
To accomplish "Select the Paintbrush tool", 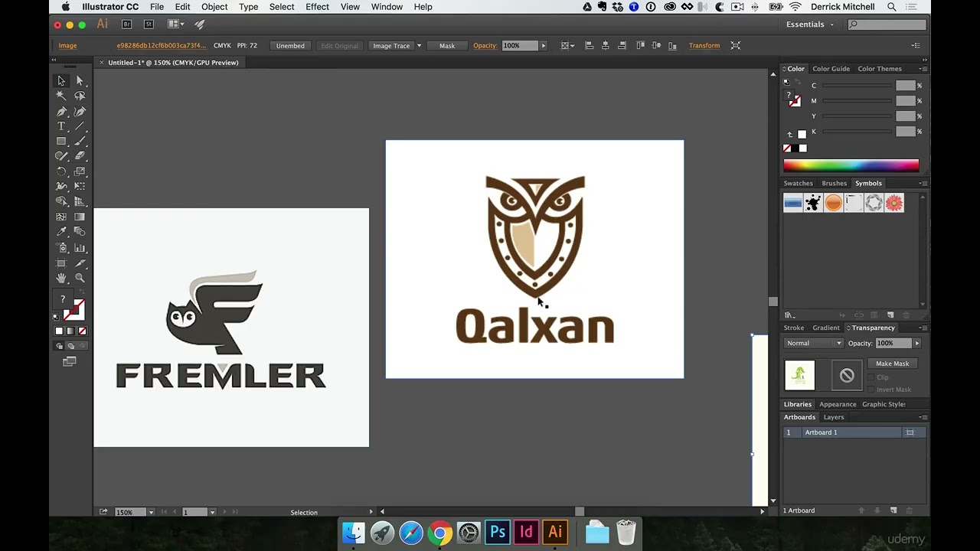I will (x=80, y=142).
